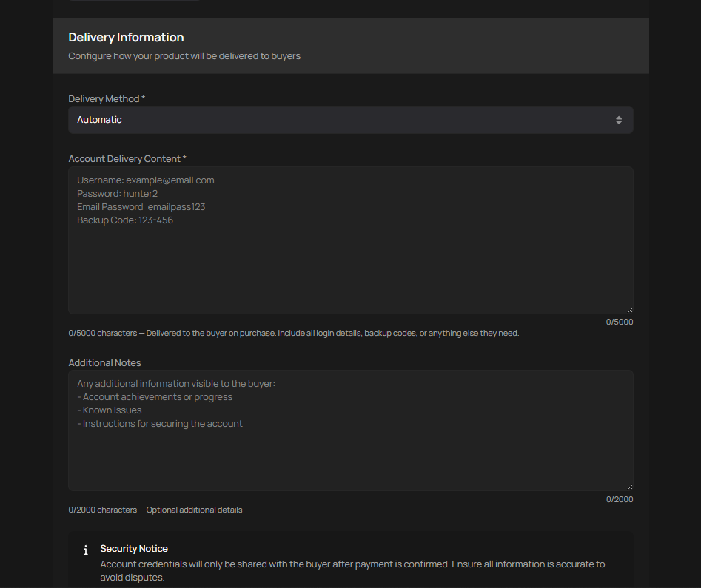This screenshot has width=701, height=588.
Task: Click the Additional Notes label
Action: click(104, 363)
